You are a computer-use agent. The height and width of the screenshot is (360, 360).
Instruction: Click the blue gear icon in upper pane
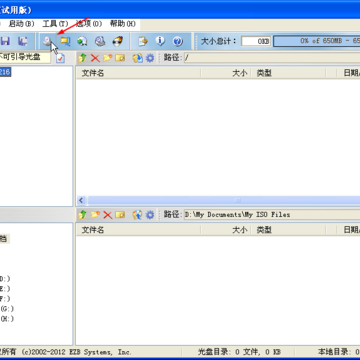tap(150, 58)
